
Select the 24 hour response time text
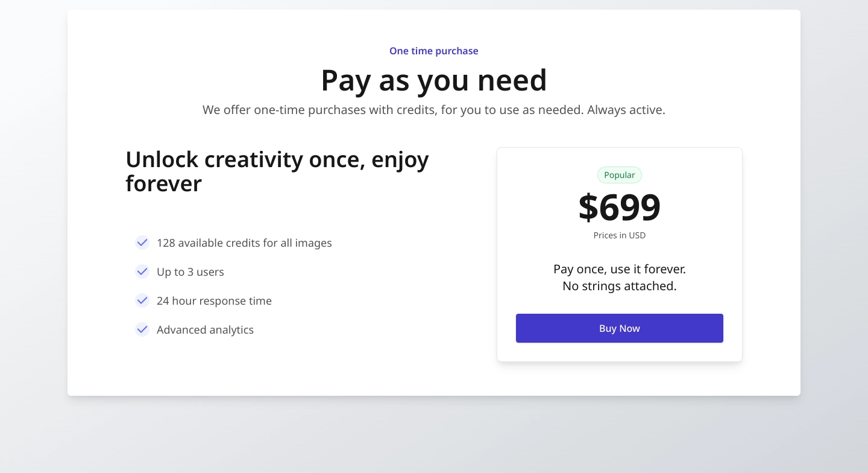pos(214,301)
